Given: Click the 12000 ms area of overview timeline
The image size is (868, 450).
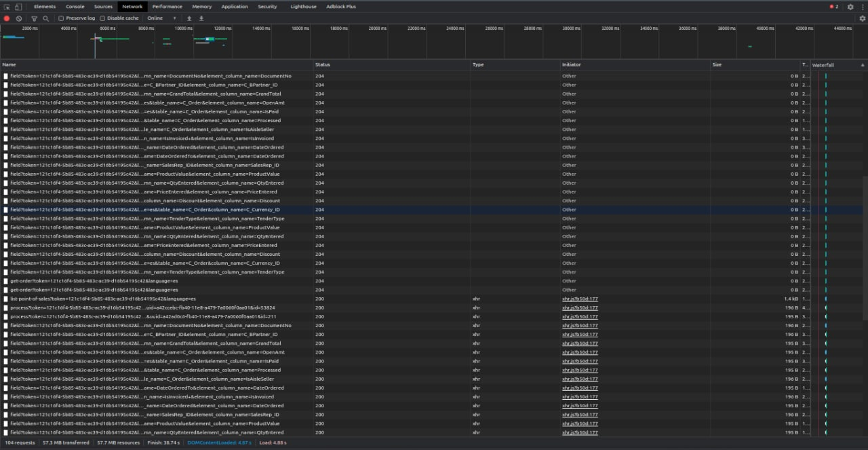Looking at the screenshot, I should point(222,29).
